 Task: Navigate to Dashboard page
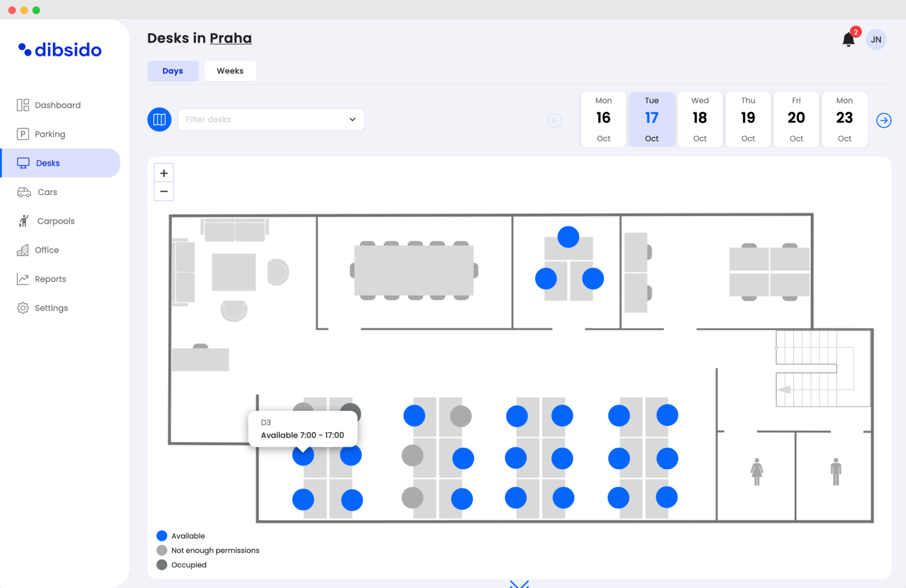(x=58, y=105)
